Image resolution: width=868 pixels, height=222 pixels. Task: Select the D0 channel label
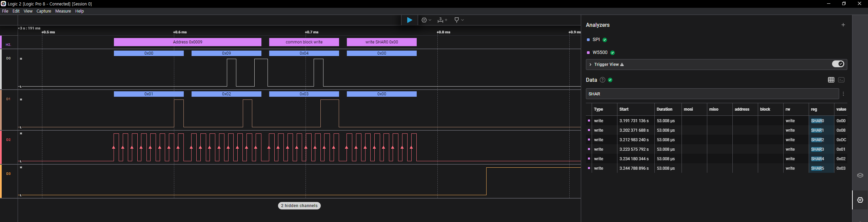pos(8,58)
